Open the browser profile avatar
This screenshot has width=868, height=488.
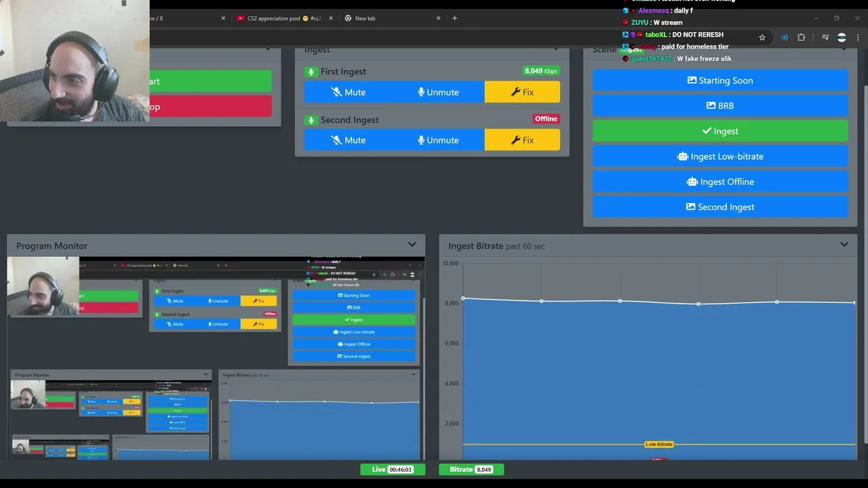click(x=842, y=37)
